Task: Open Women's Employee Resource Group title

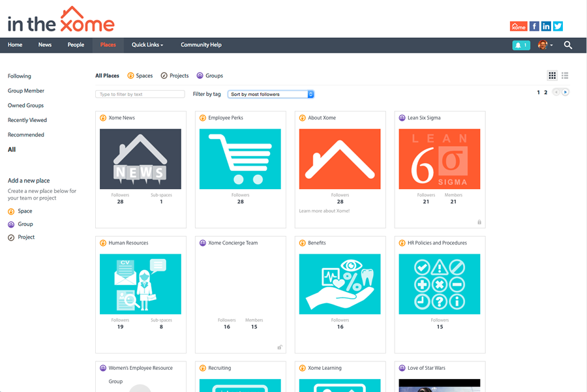Action: 140,374
